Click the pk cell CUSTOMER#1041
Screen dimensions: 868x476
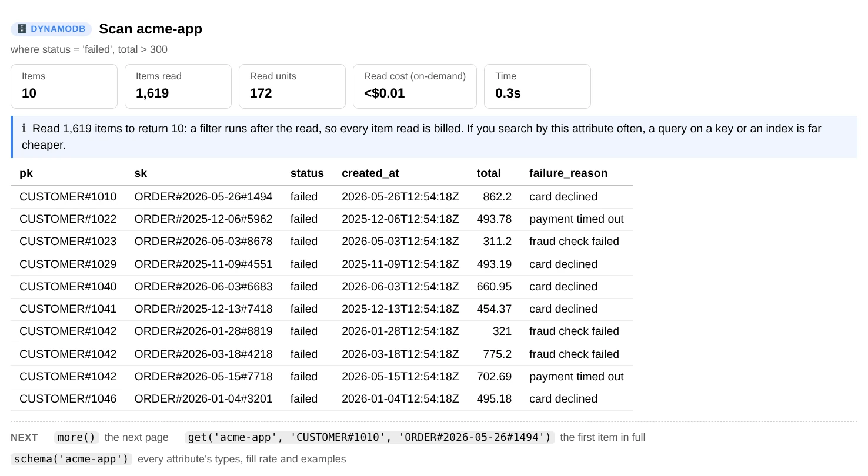click(68, 309)
